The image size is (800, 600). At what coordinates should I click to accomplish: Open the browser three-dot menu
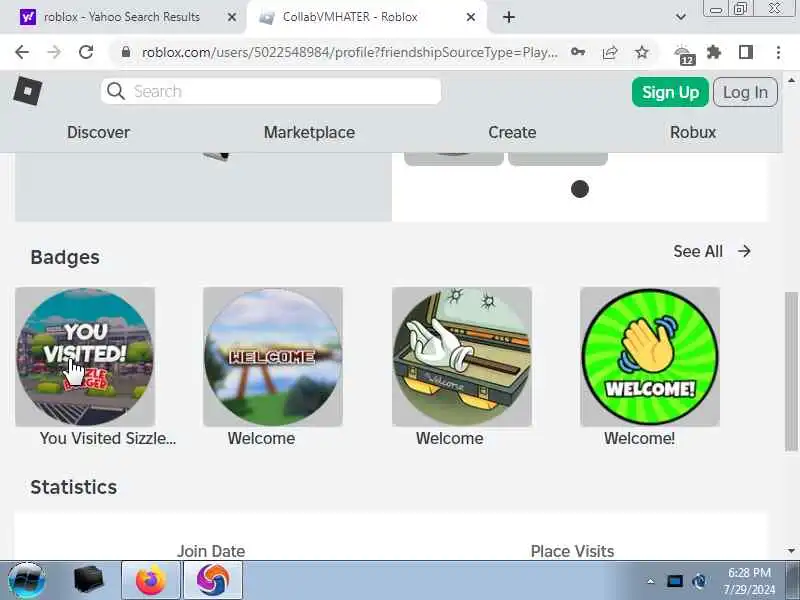778,52
